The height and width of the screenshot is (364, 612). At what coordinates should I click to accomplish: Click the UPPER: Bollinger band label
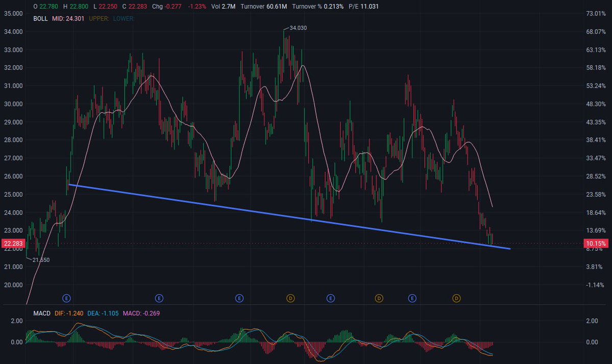(99, 18)
